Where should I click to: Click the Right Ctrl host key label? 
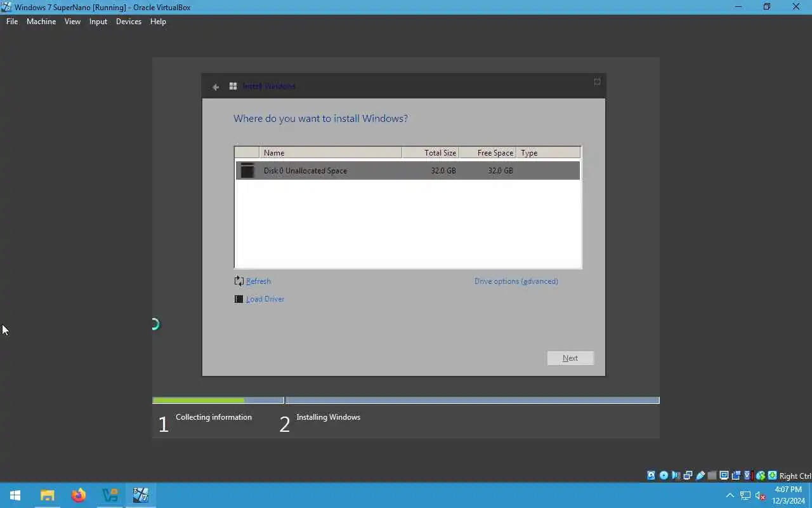795,476
